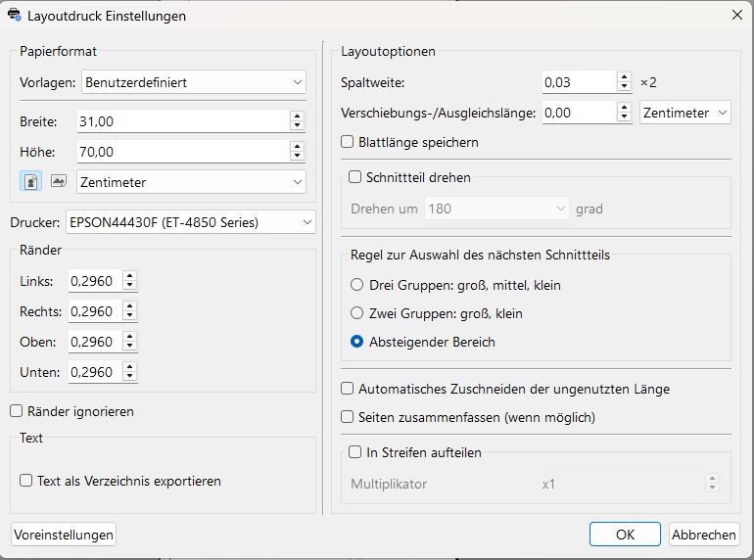This screenshot has width=754, height=560.
Task: Open the Papierformat Zentimeter unit dropdown
Action: [x=191, y=182]
